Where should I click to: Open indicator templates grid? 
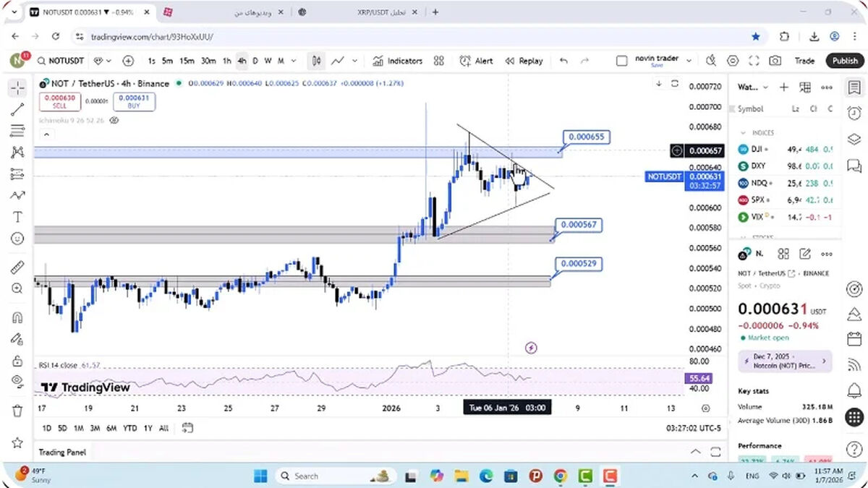(x=439, y=61)
